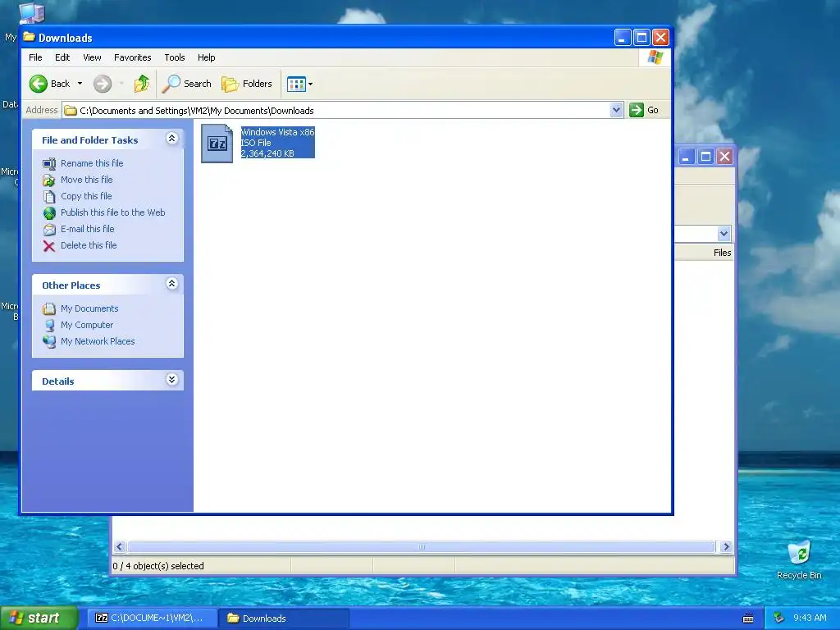Go up one folder level icon
The width and height of the screenshot is (840, 630).
(x=141, y=84)
